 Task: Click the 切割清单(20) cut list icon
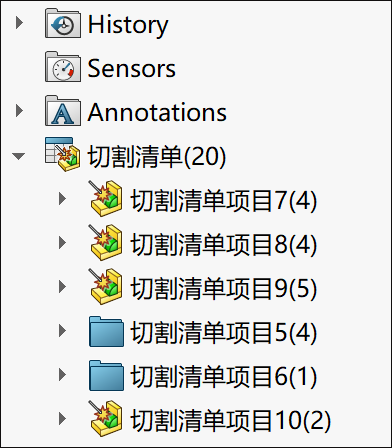pos(63,154)
